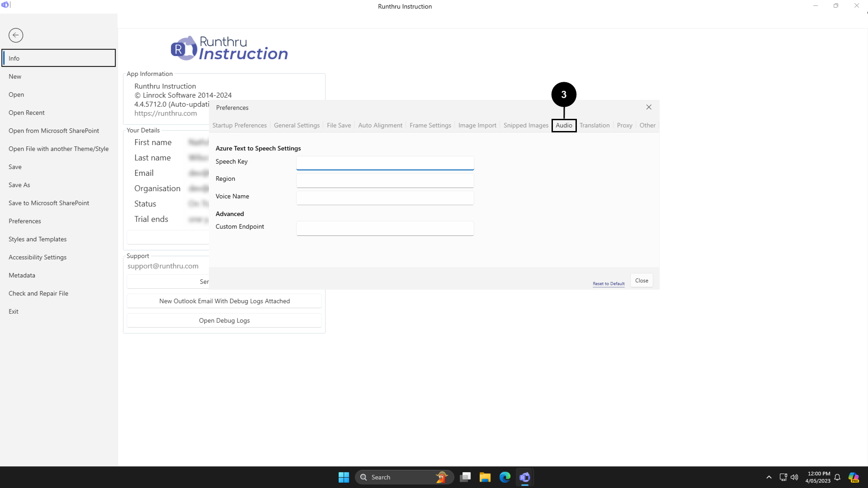The width and height of the screenshot is (868, 488).
Task: Launch Microsoft Edge from taskbar
Action: coord(505,477)
